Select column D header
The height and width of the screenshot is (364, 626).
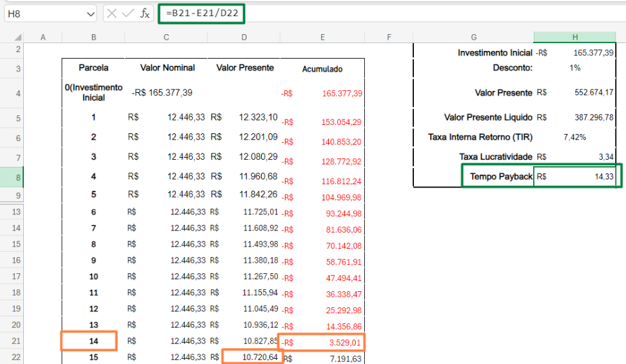pos(244,37)
